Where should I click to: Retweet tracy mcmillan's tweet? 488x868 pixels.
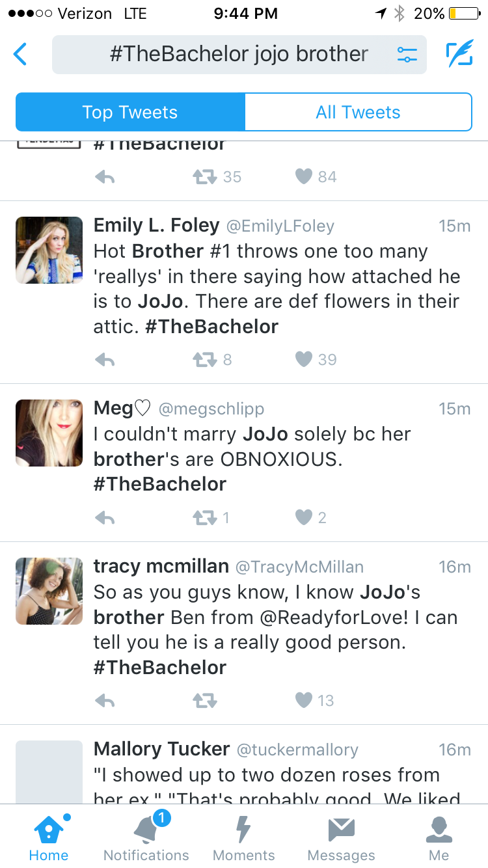(x=204, y=701)
